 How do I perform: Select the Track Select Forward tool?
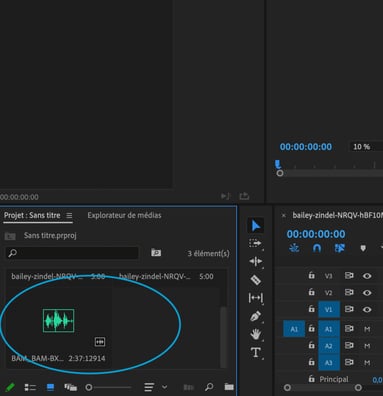coord(255,244)
